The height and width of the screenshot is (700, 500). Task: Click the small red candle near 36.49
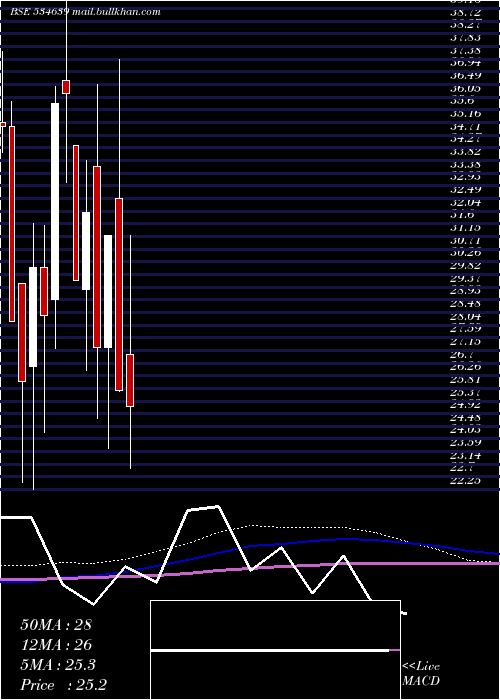pyautogui.click(x=66, y=87)
